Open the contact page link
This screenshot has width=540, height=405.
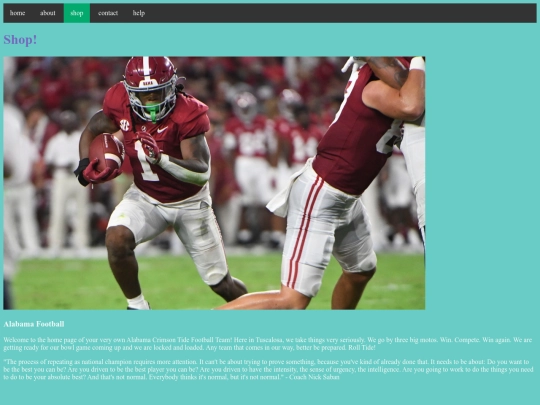coord(108,13)
